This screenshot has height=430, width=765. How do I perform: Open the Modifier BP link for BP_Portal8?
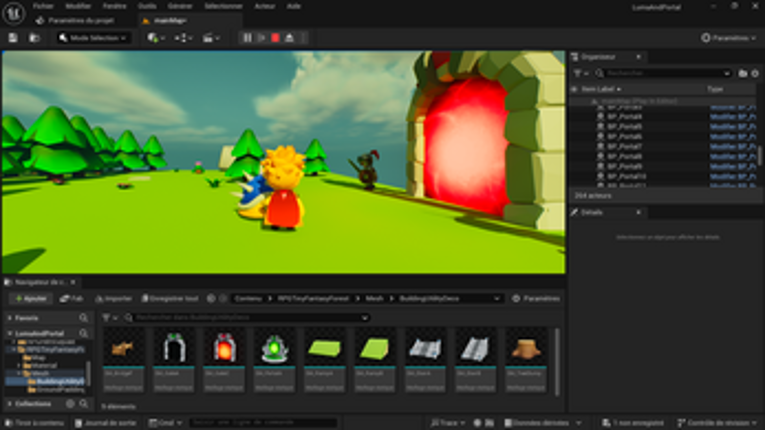coord(732,157)
